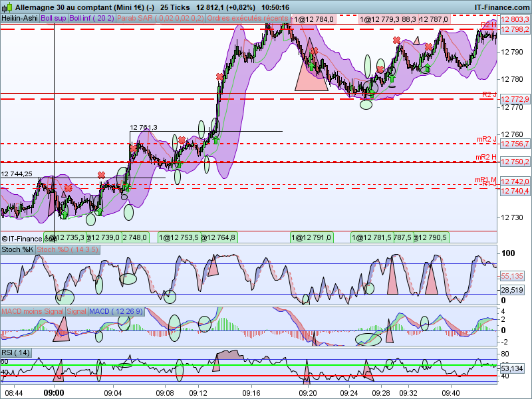This screenshot has height=399, width=532.
Task: Click the red price level label 12 756,7
Action: (x=515, y=144)
